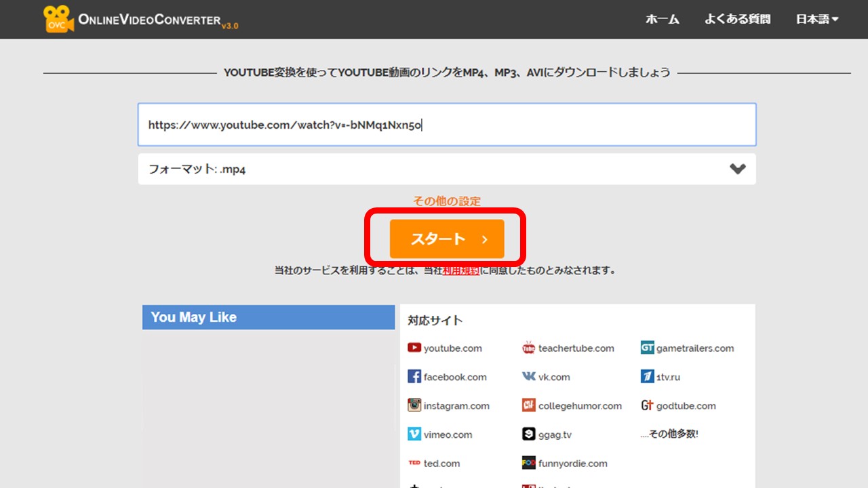The height and width of the screenshot is (488, 868).
Task: Select the youtube.com site name
Action: (x=453, y=348)
